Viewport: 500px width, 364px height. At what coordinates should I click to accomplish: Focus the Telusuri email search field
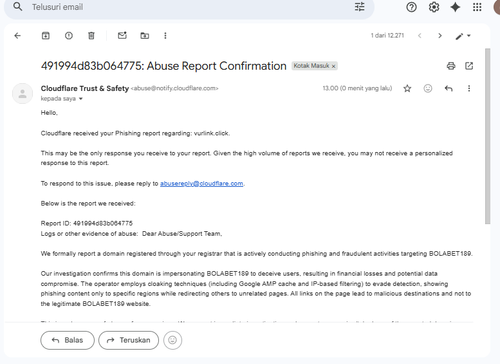[x=189, y=7]
